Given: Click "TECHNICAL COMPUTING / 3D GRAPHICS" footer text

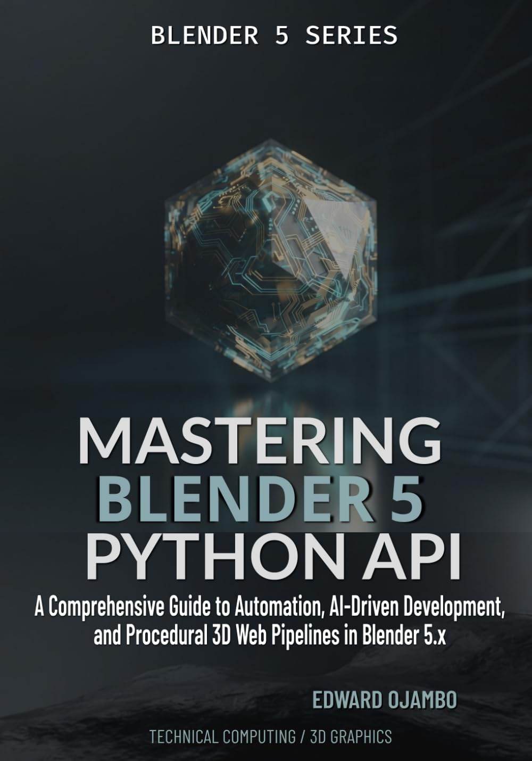Looking at the screenshot, I should pyautogui.click(x=271, y=737).
